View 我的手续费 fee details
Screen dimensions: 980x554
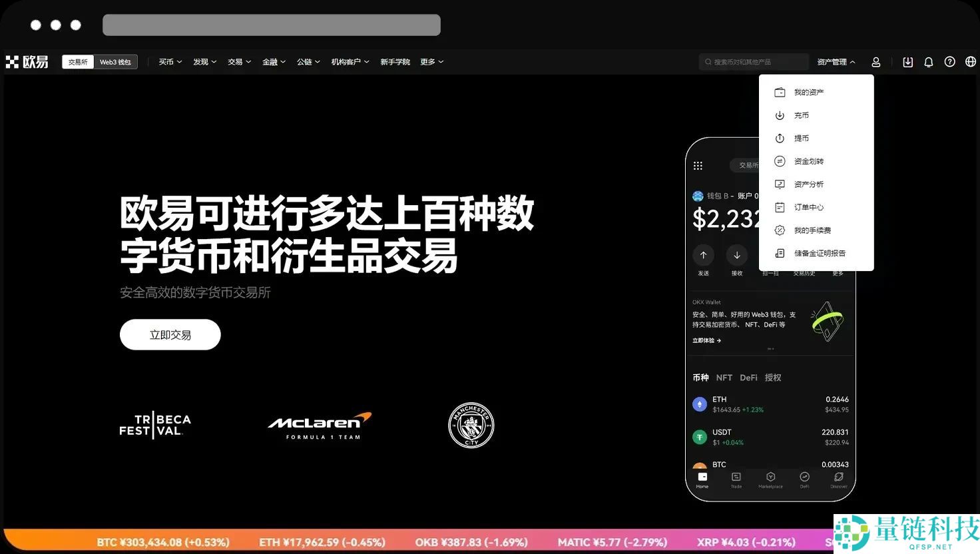(813, 230)
